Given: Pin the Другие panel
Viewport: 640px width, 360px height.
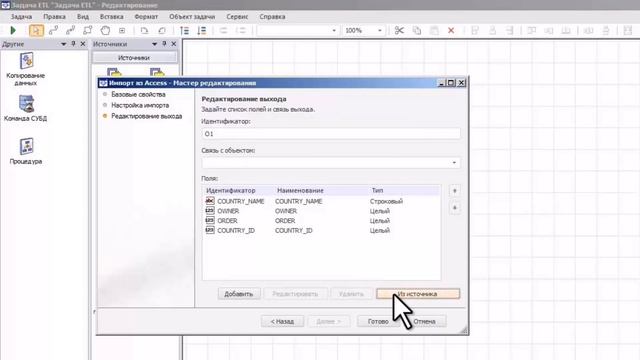Looking at the screenshot, I should tap(73, 44).
